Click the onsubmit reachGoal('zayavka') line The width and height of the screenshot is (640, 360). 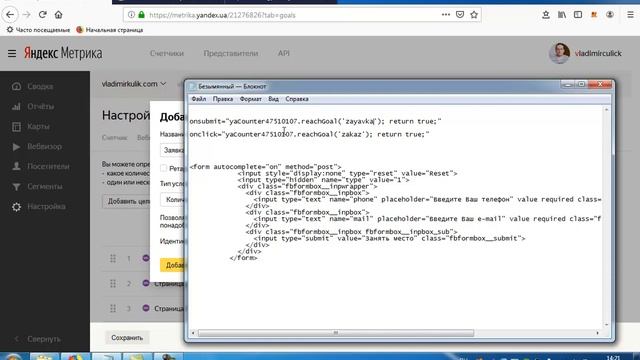(x=315, y=121)
